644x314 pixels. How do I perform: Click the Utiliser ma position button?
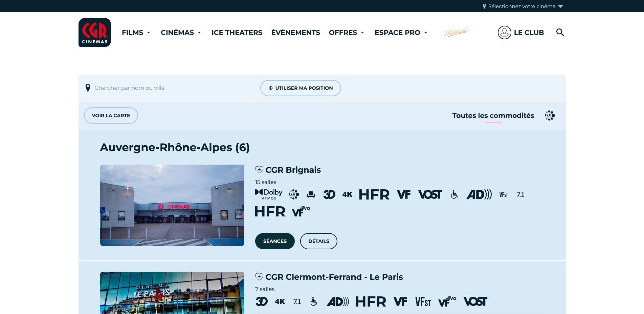point(301,88)
